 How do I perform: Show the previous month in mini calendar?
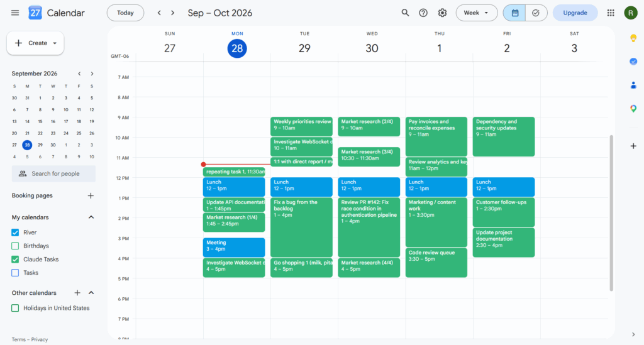tap(79, 74)
